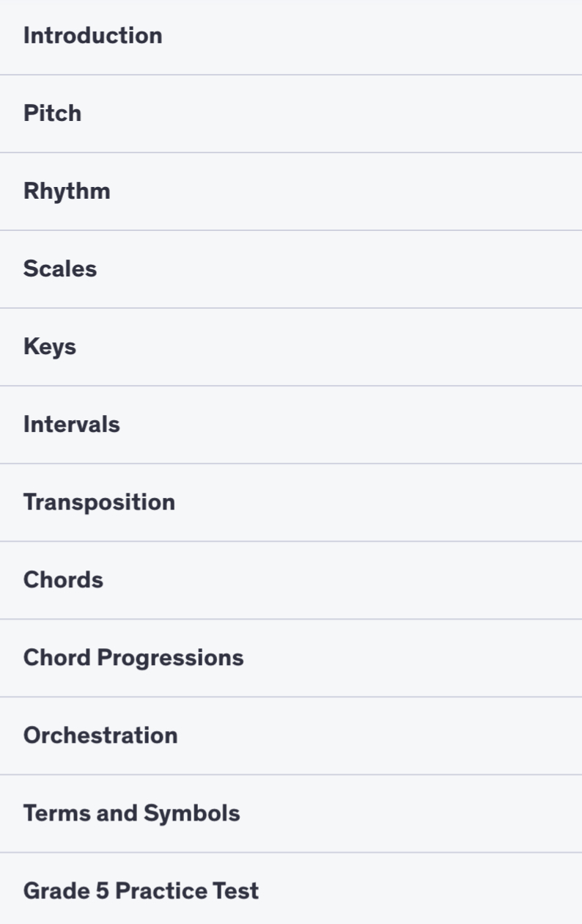
Task: Open the Transposition chapter
Action: pos(99,502)
